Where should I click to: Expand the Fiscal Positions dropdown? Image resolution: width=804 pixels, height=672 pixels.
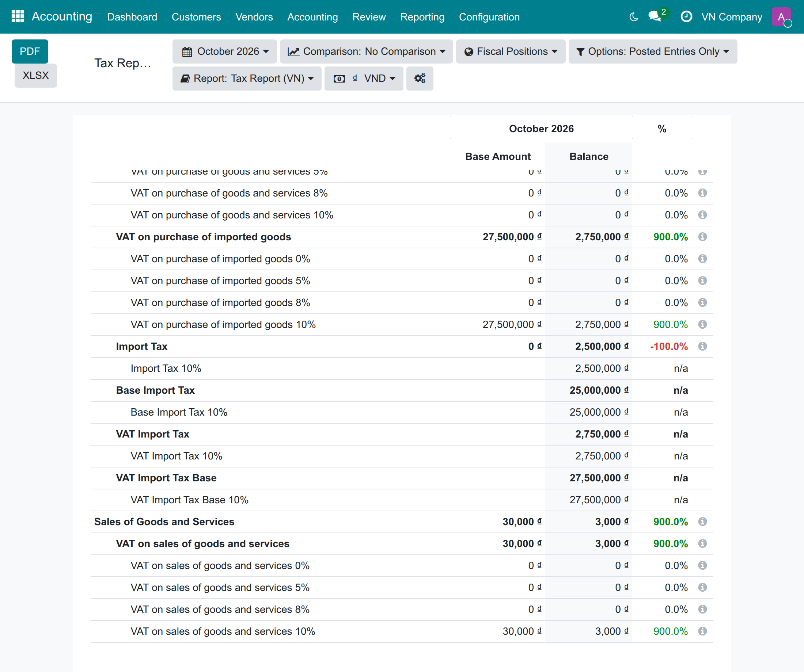(511, 51)
